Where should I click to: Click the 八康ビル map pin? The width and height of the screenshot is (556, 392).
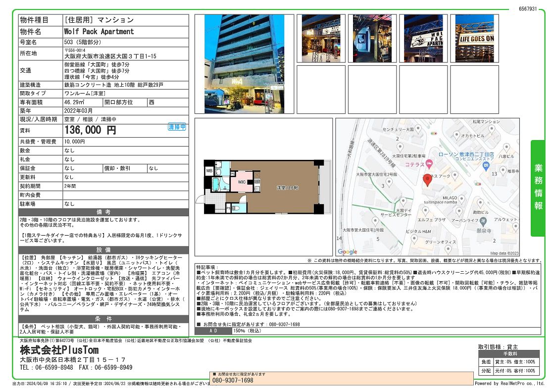pyautogui.click(x=506, y=147)
